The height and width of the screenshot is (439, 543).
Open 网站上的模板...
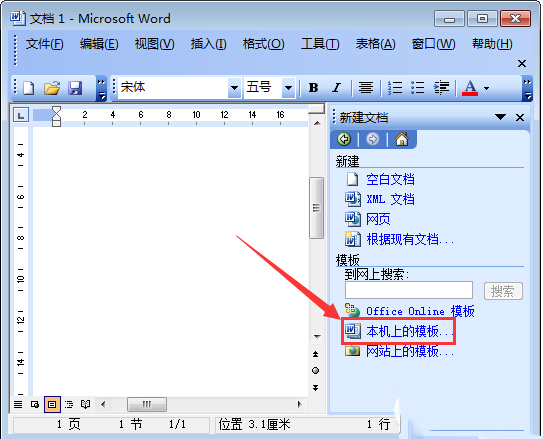(x=410, y=351)
